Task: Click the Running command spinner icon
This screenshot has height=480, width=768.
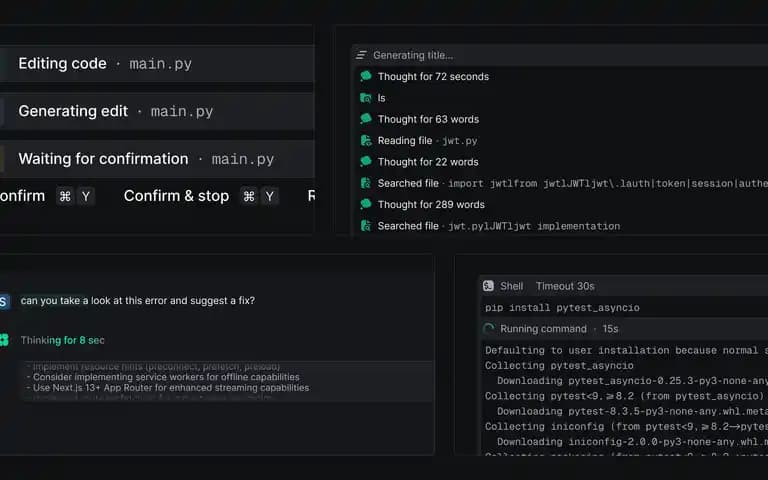Action: click(x=488, y=329)
